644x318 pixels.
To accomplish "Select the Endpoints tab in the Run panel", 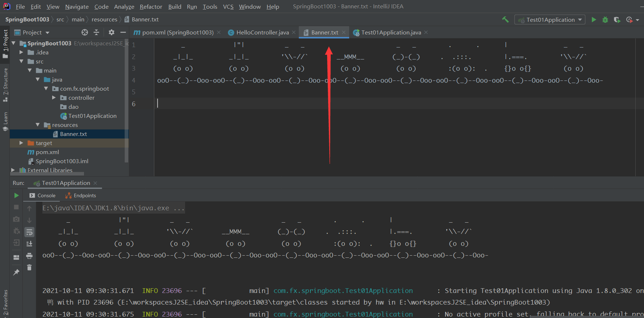I will 81,195.
